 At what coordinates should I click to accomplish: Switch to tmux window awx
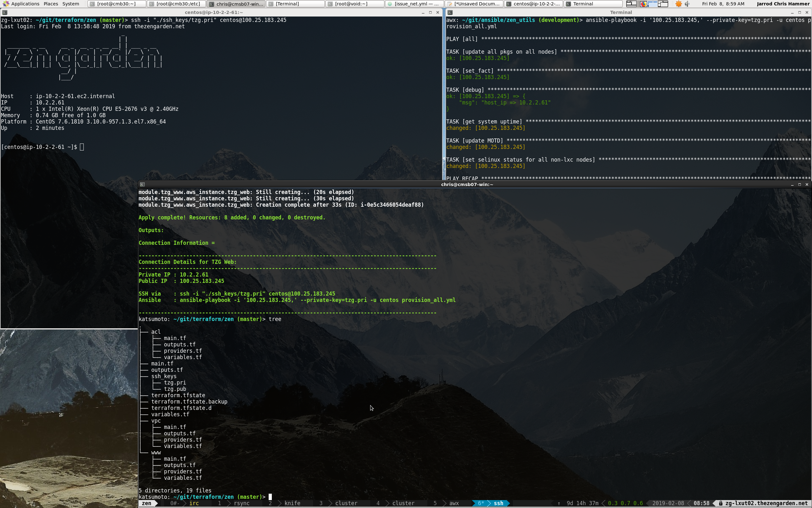pyautogui.click(x=454, y=503)
